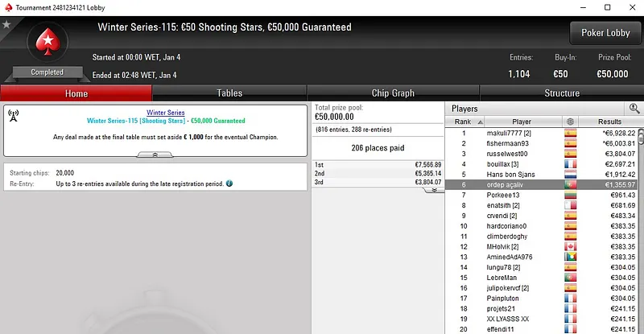Click the favorite star icon

(x=7, y=25)
